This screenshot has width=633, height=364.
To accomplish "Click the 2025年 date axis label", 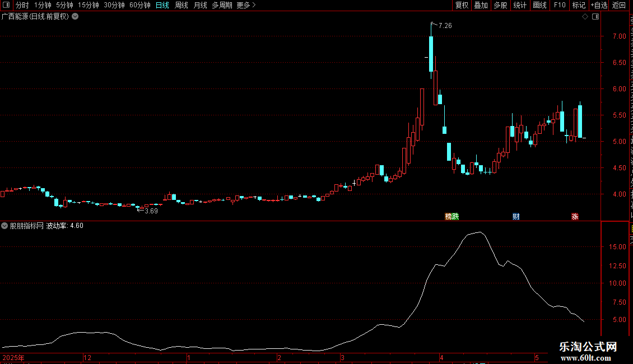I will click(x=13, y=357).
